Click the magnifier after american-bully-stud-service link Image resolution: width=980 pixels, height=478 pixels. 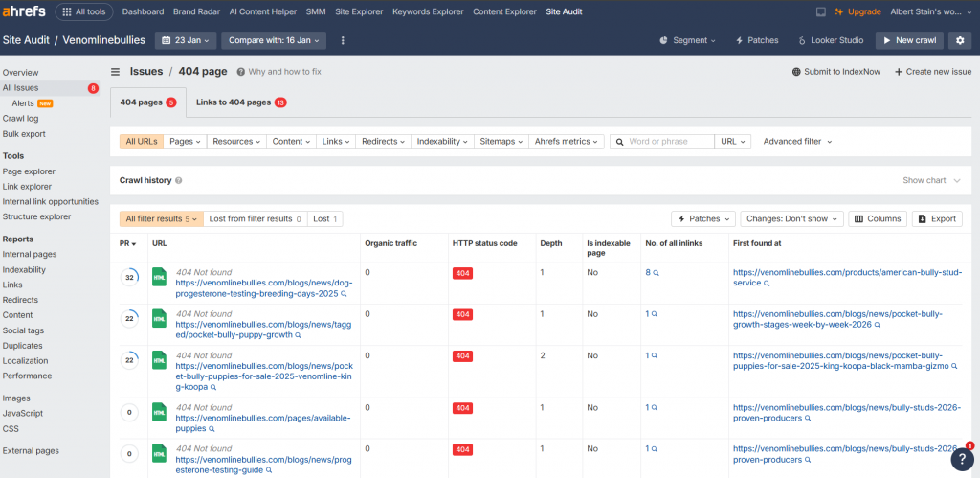[767, 284]
